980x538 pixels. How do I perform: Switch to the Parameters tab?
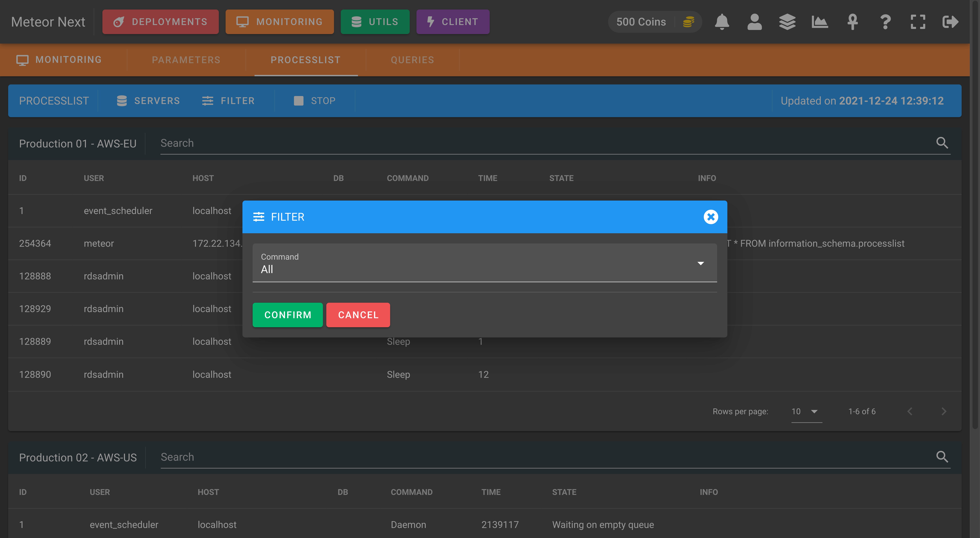pos(186,60)
